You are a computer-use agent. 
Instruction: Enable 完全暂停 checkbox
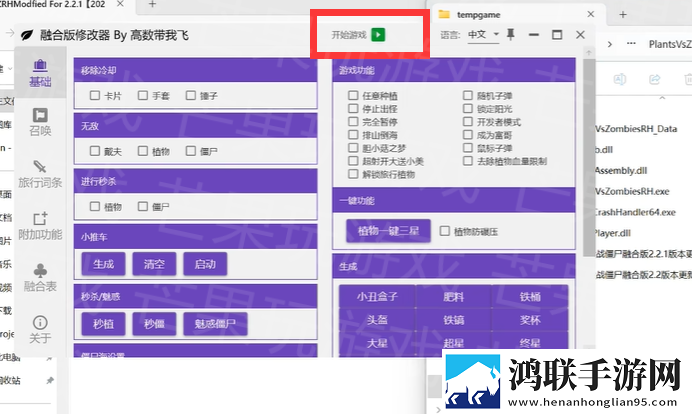point(353,121)
